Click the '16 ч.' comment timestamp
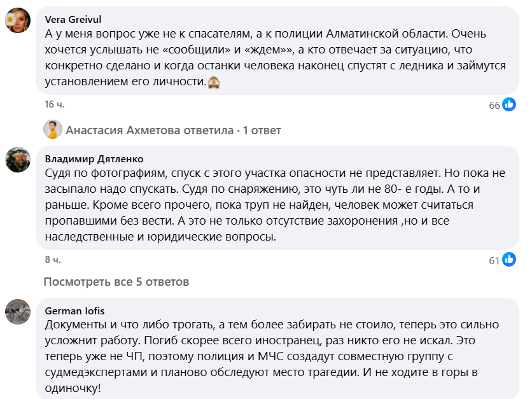The height and width of the screenshot is (399, 532). coord(54,104)
